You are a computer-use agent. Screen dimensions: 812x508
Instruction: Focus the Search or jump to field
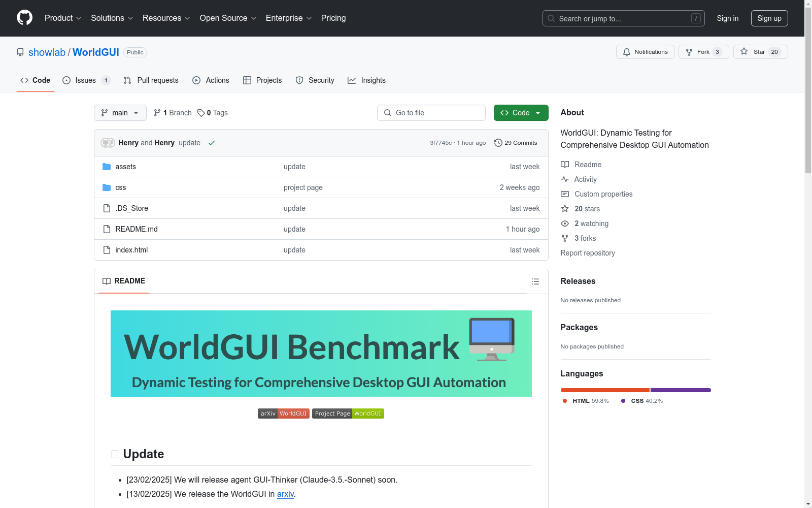[624, 18]
